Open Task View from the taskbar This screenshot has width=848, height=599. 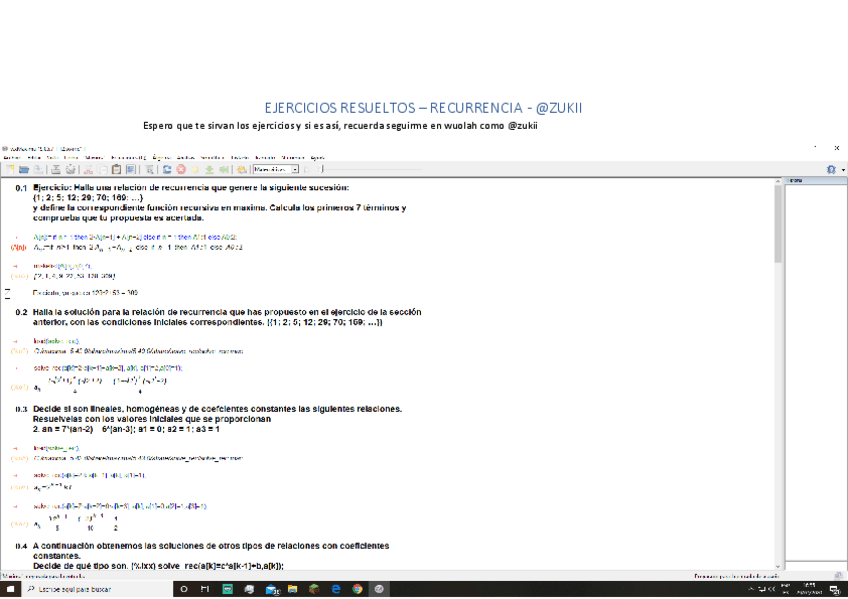click(205, 589)
